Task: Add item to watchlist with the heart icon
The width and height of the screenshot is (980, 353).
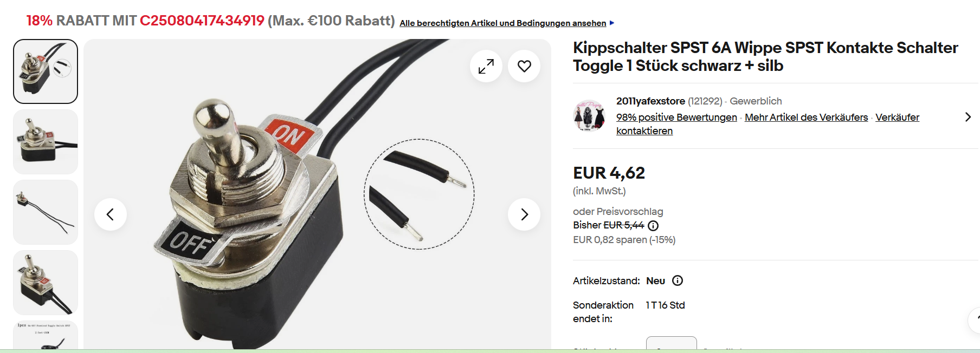Action: click(x=524, y=66)
